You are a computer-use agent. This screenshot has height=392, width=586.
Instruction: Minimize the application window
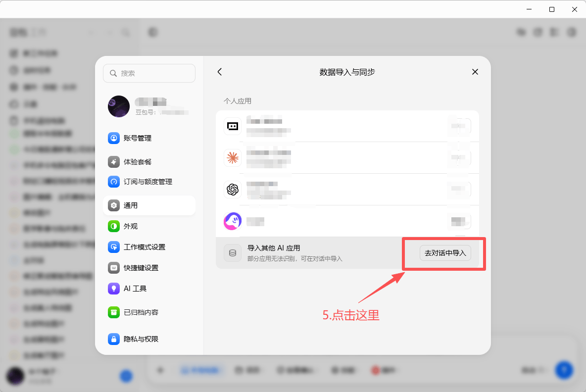529,9
